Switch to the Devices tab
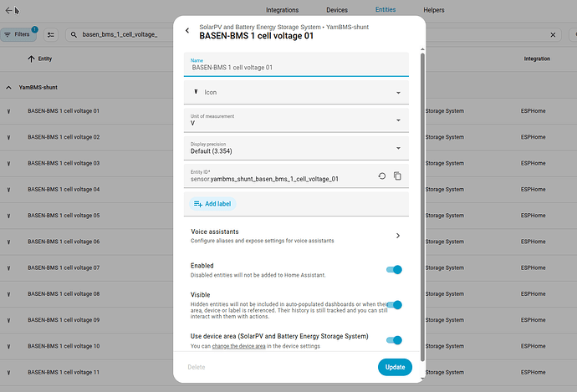Image resolution: width=577 pixels, height=392 pixels. tap(337, 10)
